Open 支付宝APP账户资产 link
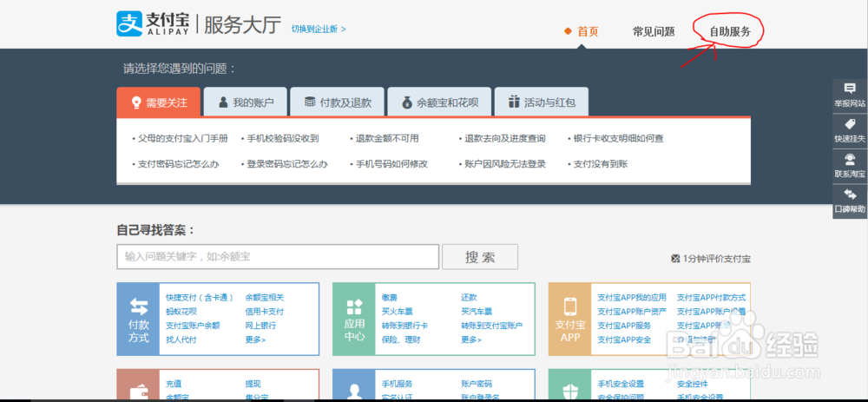 tap(632, 311)
